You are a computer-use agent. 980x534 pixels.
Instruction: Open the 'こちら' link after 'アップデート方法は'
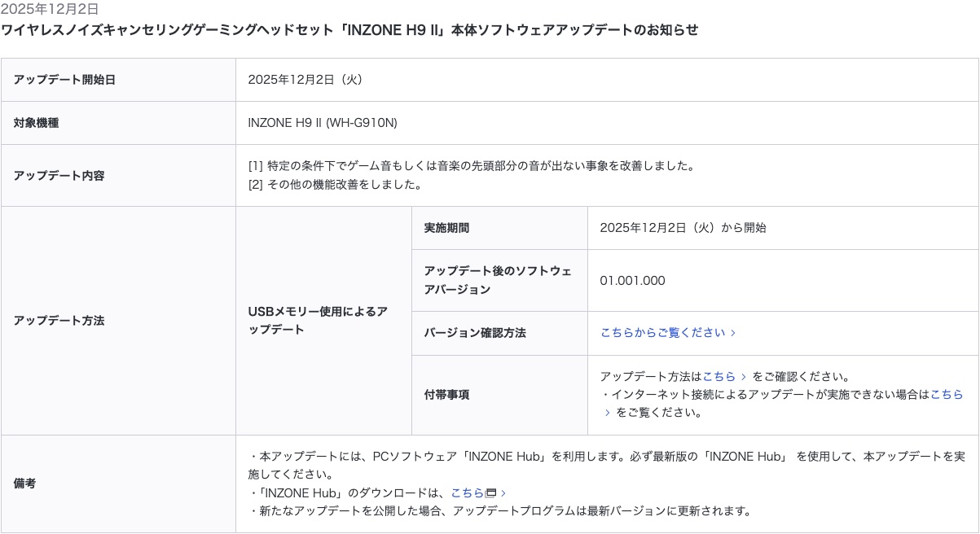click(719, 376)
